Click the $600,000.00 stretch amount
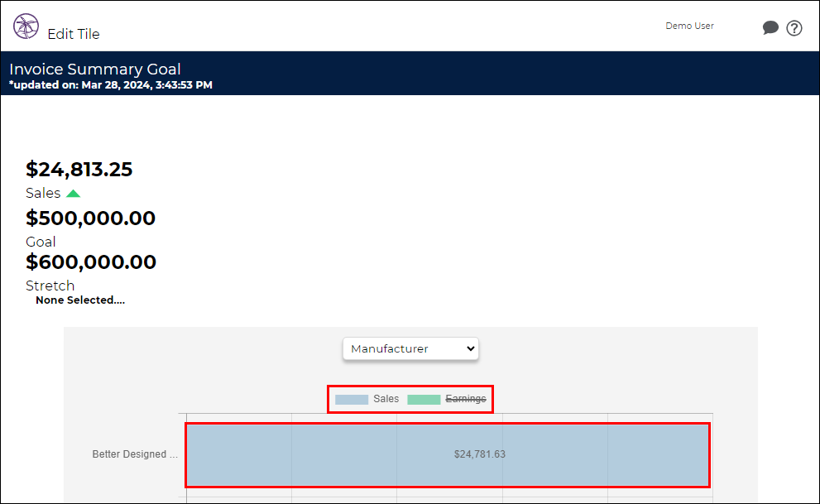 click(91, 262)
